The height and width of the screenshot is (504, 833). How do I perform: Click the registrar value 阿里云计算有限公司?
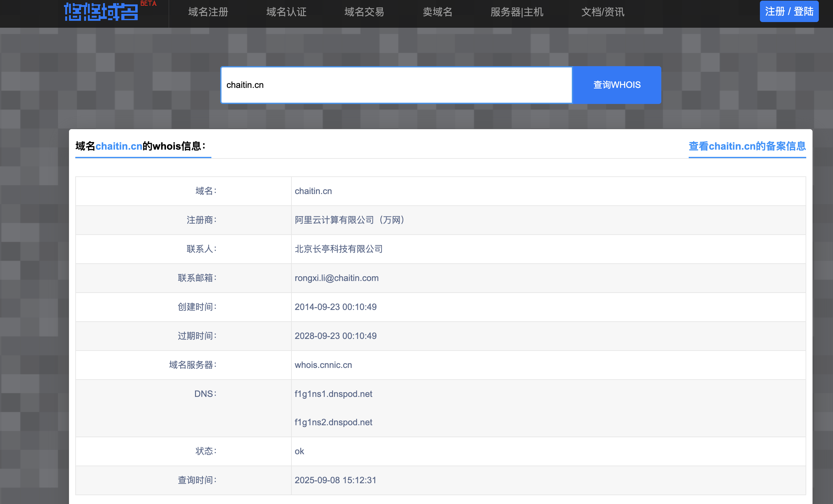(350, 220)
